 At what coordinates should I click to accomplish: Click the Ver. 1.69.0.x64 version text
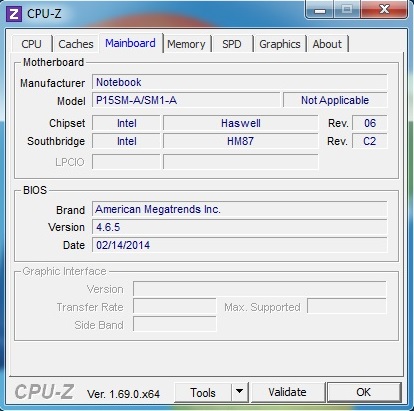(123, 394)
